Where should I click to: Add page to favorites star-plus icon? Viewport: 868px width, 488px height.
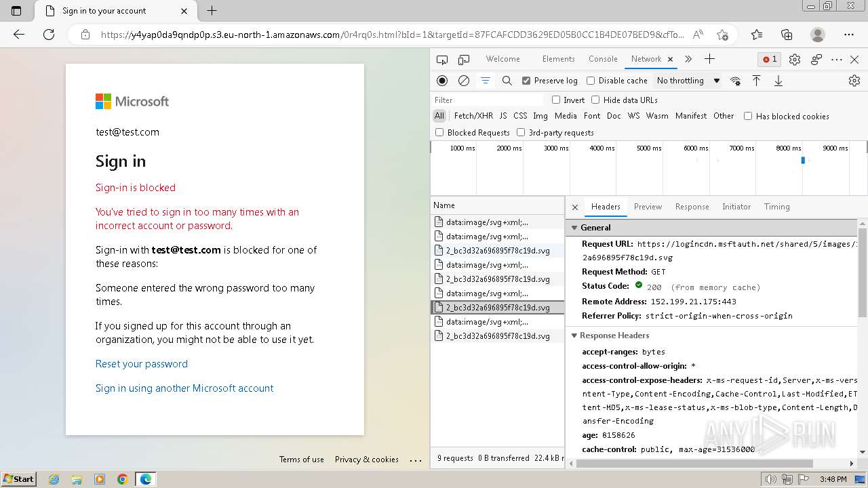click(722, 35)
